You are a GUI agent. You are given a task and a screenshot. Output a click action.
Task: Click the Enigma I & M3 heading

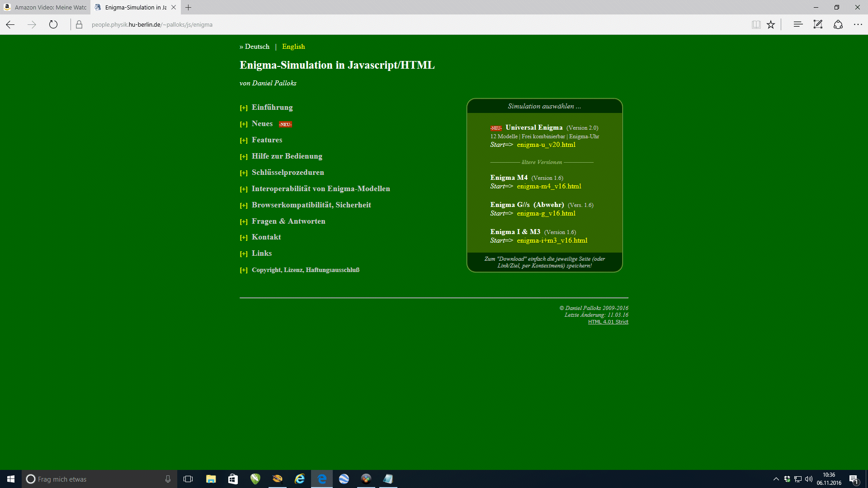tap(515, 232)
